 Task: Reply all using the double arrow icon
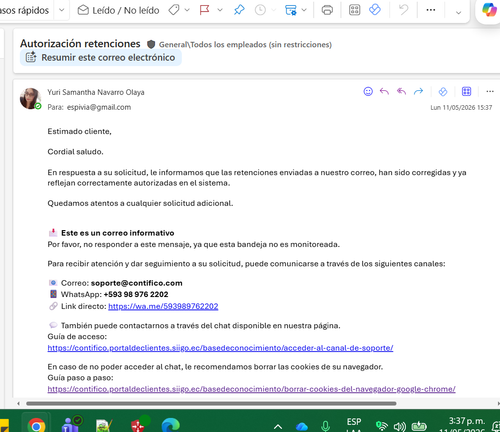(401, 91)
